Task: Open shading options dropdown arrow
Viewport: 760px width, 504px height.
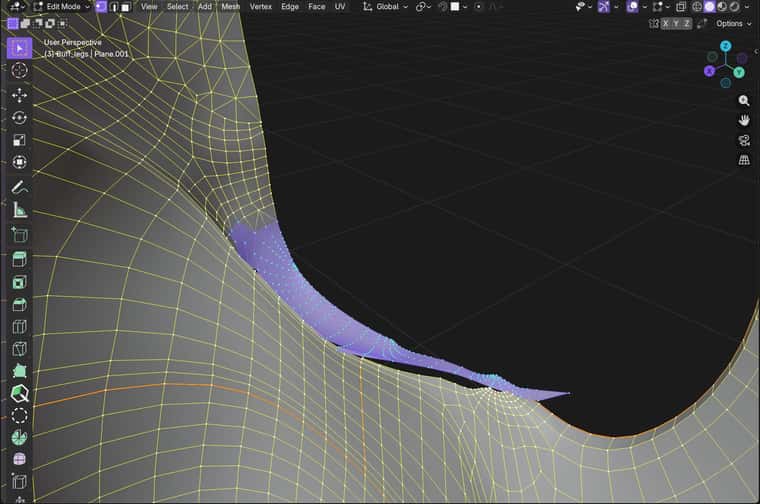Action: pyautogui.click(x=747, y=6)
